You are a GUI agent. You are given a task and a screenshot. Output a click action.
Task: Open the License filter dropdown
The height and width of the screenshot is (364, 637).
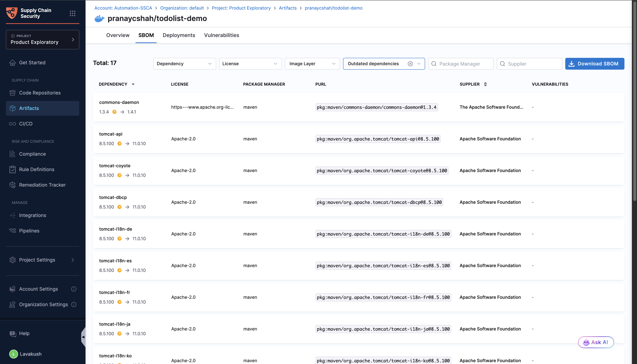tap(250, 64)
